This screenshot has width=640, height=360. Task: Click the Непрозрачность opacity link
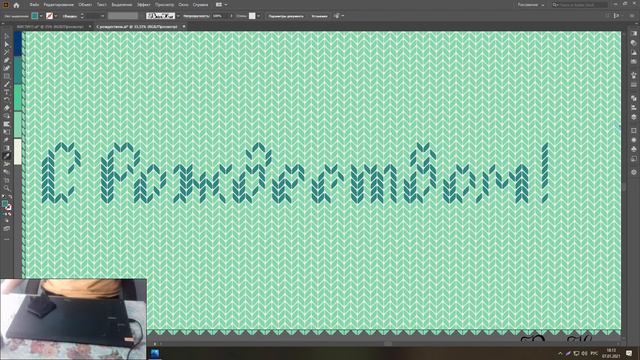coord(196,16)
